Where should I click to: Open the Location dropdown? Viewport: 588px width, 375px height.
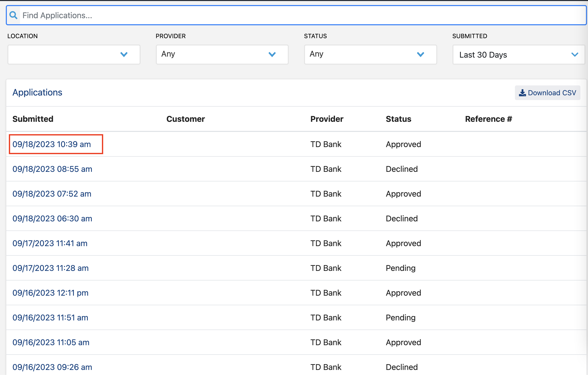(x=74, y=55)
